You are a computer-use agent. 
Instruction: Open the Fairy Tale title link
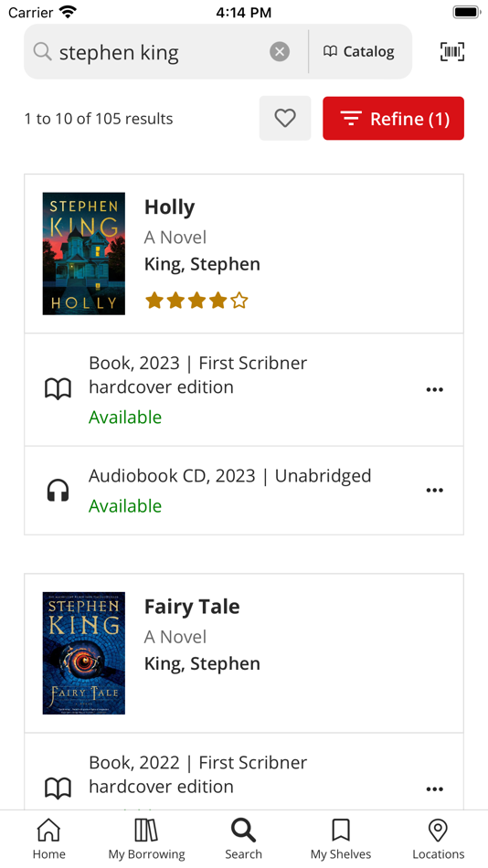(x=192, y=607)
